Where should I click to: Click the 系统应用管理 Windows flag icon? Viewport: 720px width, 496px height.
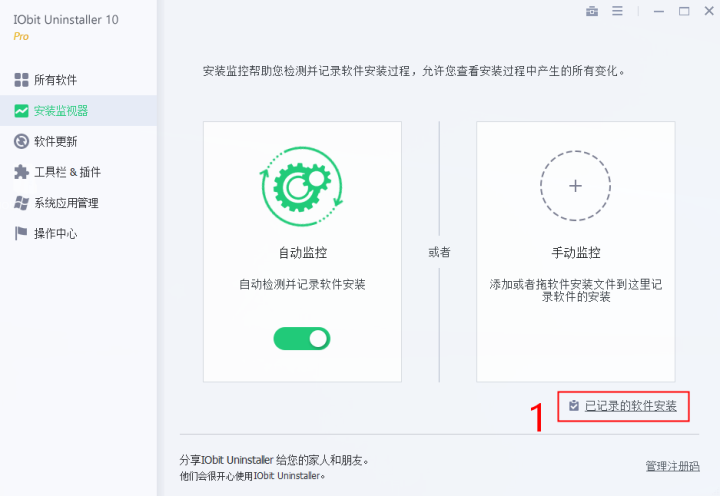point(21,203)
